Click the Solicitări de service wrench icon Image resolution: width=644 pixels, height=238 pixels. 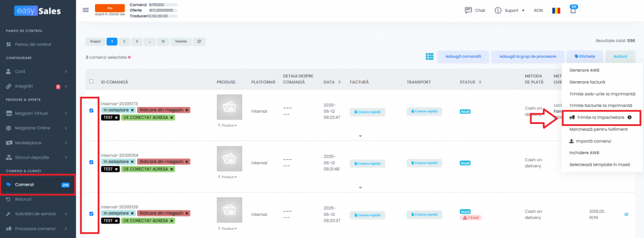tap(9, 213)
